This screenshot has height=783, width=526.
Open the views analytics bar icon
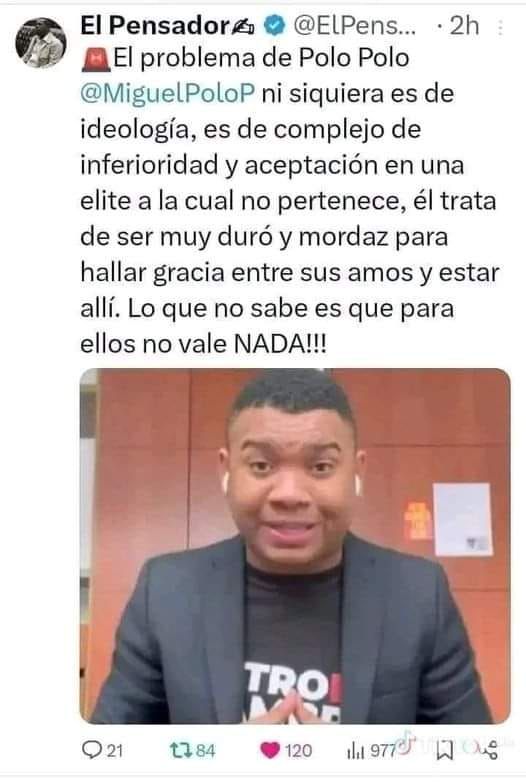click(x=355, y=751)
